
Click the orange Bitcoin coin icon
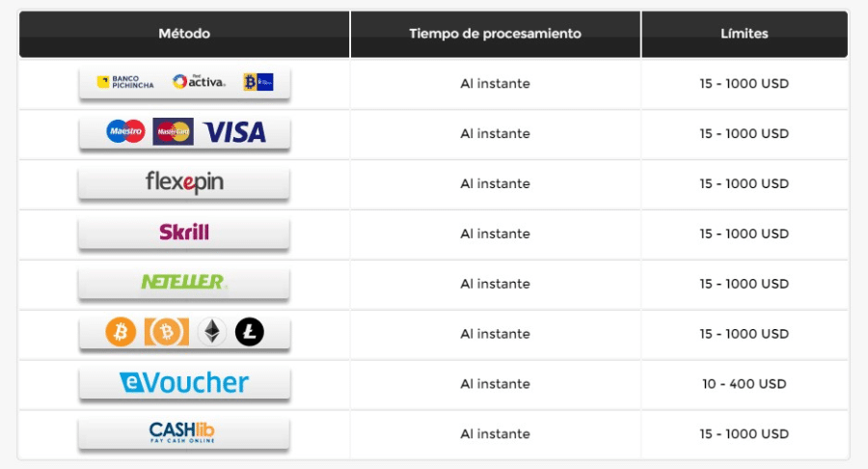coord(121,332)
